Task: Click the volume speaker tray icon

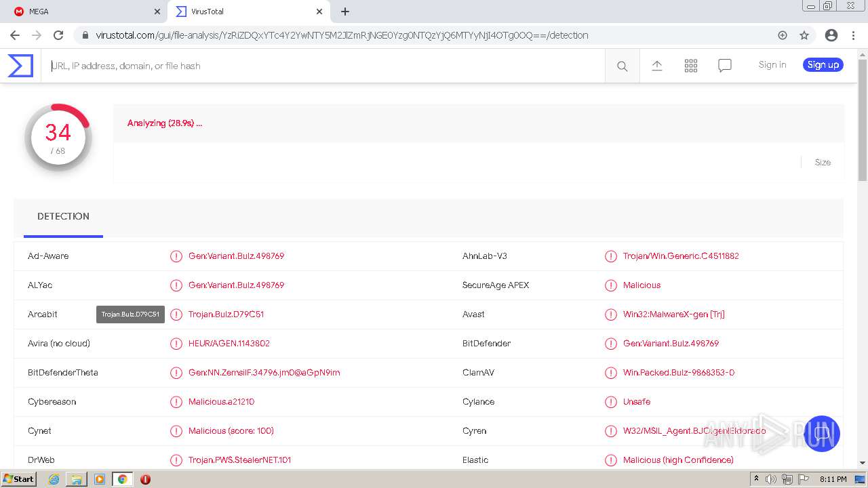Action: [x=771, y=479]
